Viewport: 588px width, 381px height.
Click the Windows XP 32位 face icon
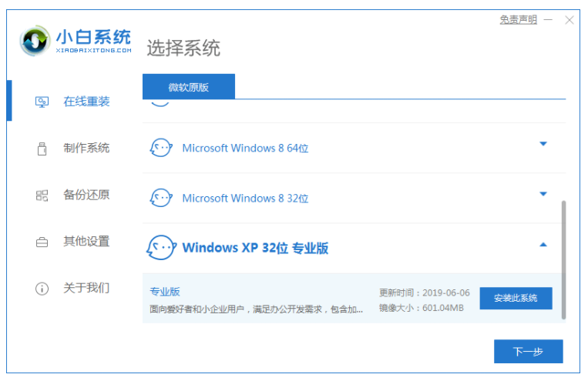(x=160, y=247)
